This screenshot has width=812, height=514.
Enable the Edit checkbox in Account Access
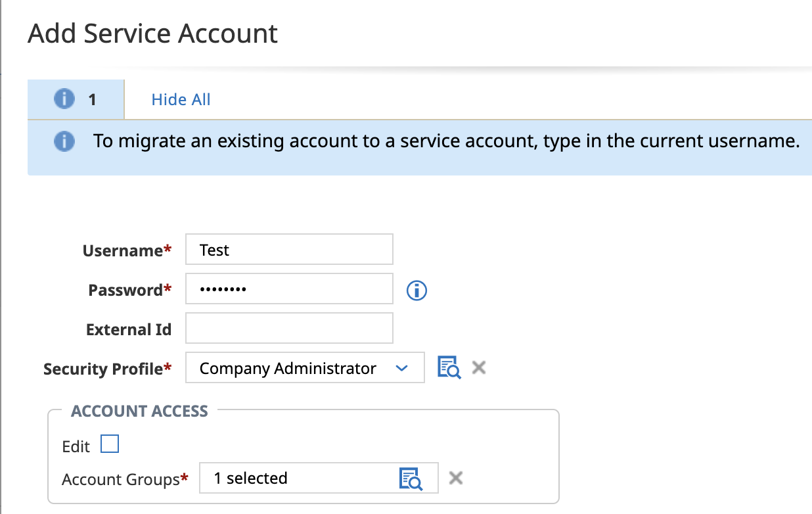(x=110, y=444)
